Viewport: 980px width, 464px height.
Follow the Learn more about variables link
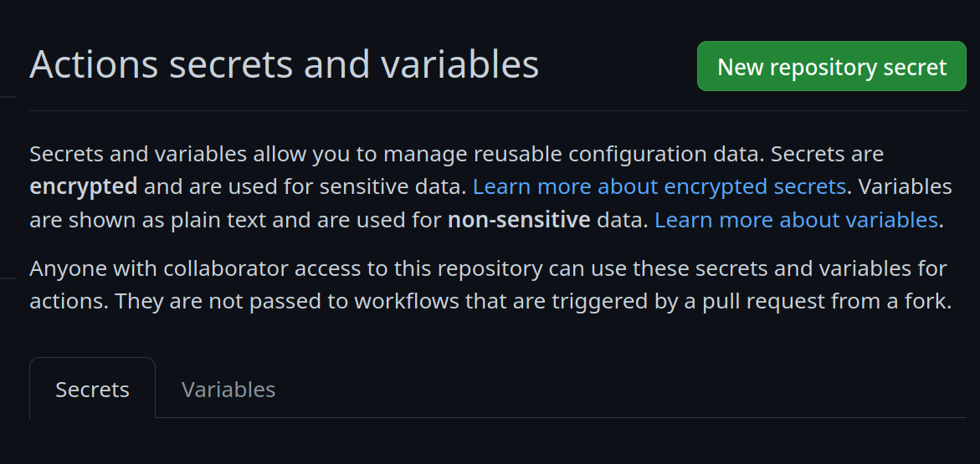(796, 220)
